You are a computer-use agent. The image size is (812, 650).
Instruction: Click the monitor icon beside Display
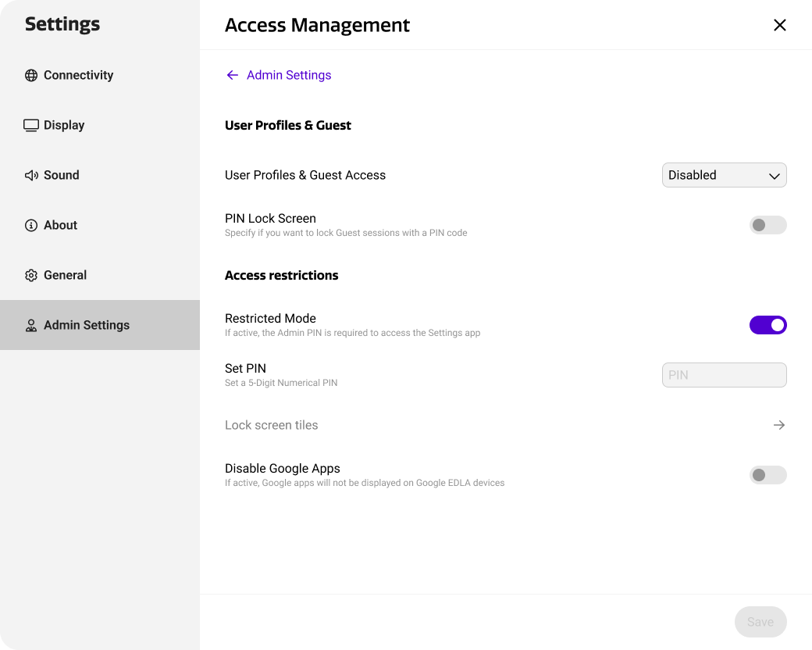click(x=31, y=126)
